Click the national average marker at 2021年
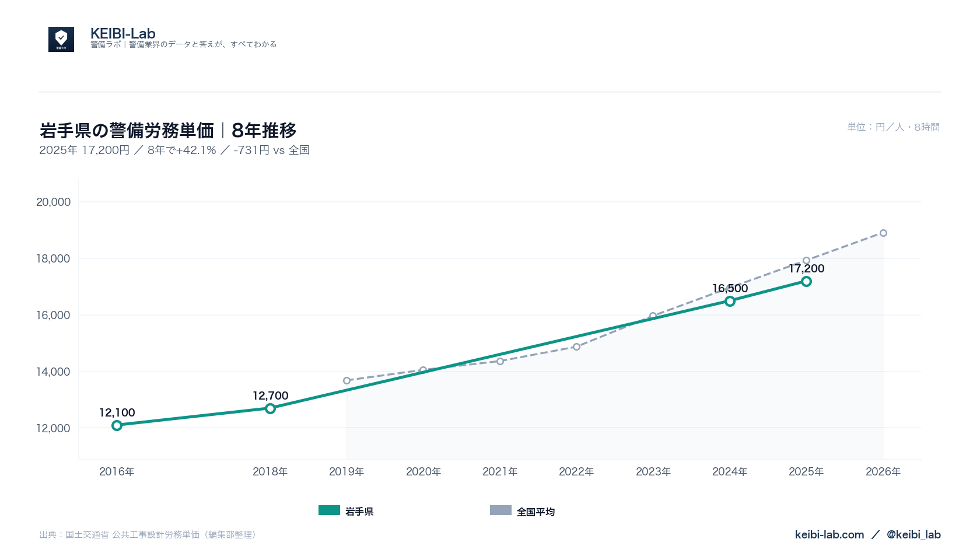The height and width of the screenshot is (560, 980). tap(500, 361)
